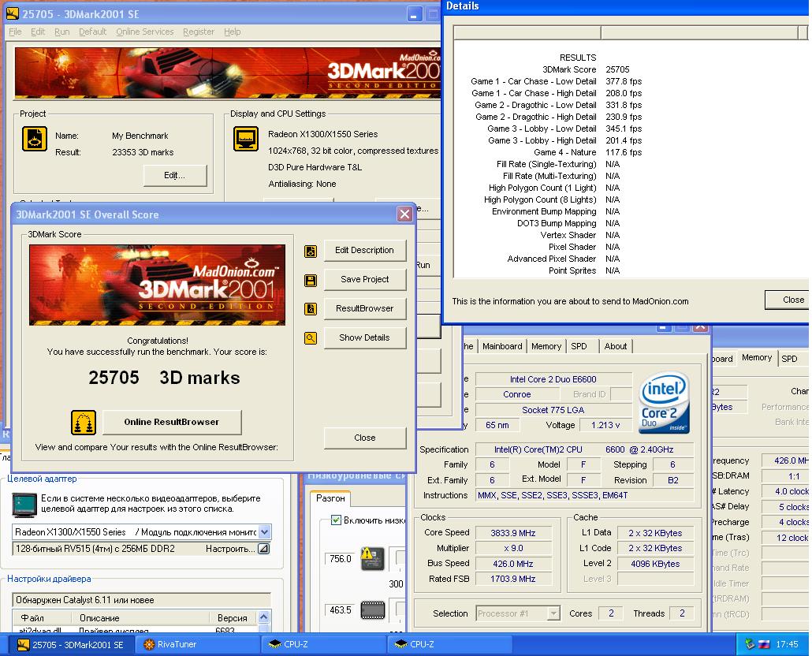Click the 3DMark2001 banner in score dialog

pos(157,285)
